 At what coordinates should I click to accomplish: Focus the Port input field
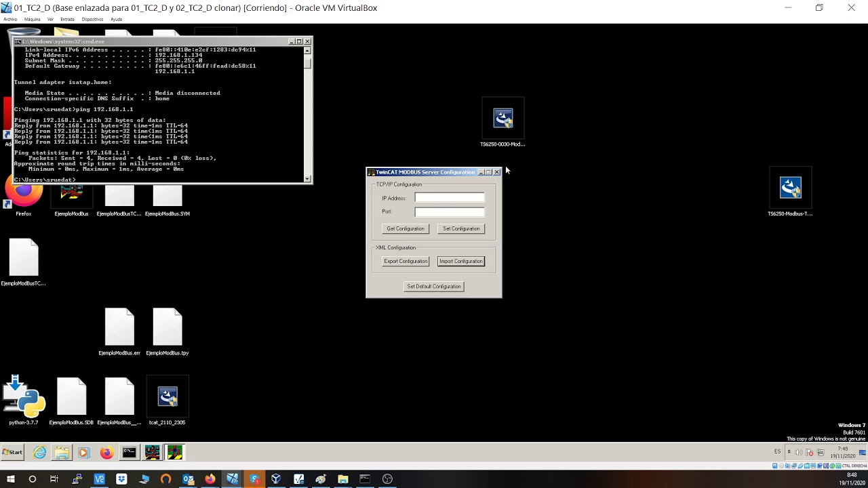coord(450,211)
